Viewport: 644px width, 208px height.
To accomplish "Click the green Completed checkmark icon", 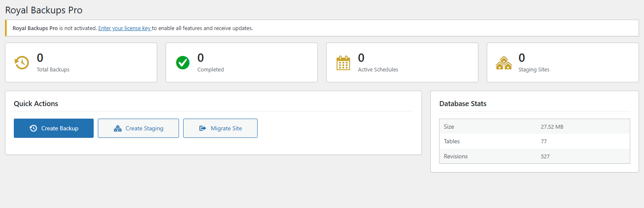I will coord(182,63).
